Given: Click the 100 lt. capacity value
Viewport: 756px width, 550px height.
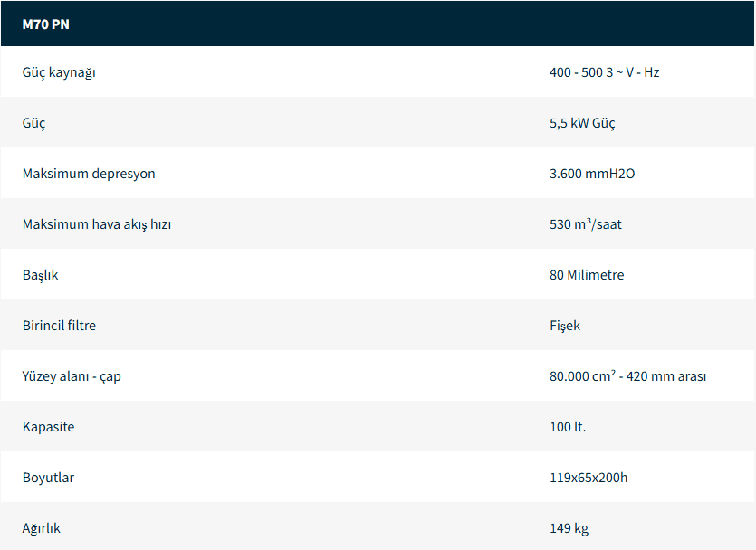Looking at the screenshot, I should tap(568, 427).
